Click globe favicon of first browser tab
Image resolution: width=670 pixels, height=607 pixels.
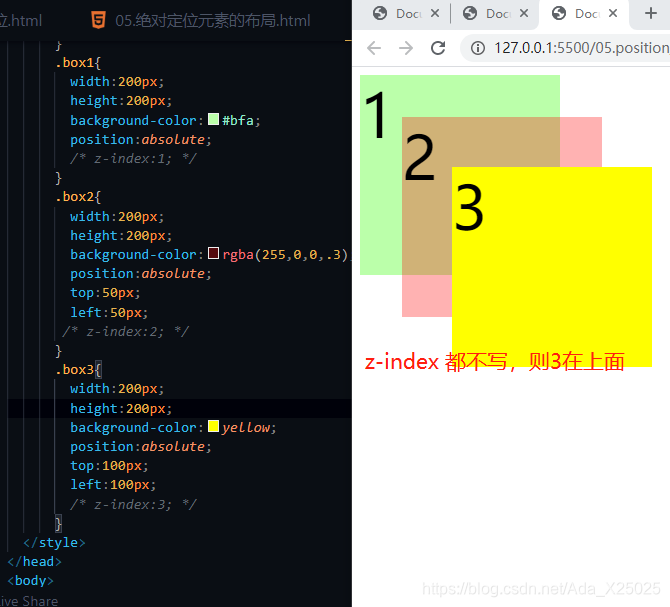pyautogui.click(x=380, y=14)
